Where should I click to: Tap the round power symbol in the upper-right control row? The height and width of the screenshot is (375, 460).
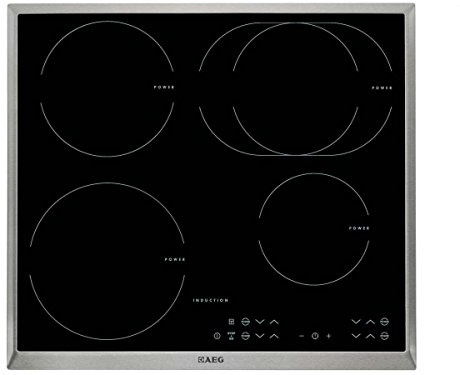click(x=384, y=322)
